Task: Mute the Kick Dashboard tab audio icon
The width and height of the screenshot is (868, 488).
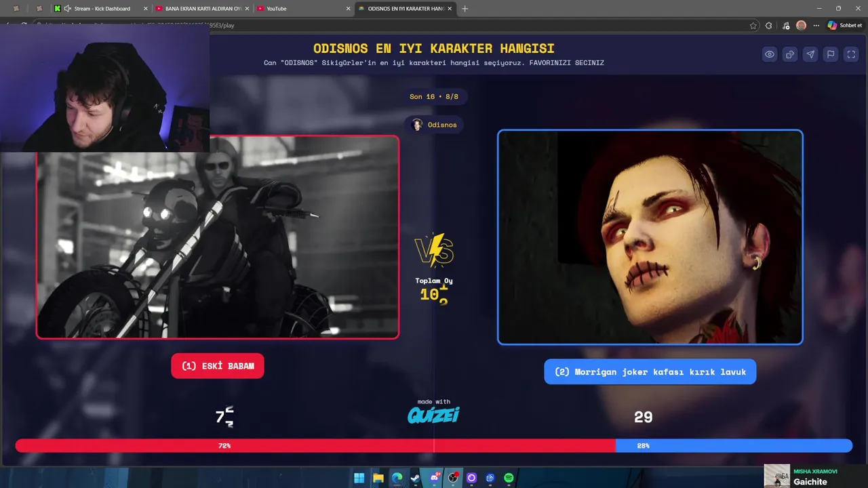Action: click(67, 9)
